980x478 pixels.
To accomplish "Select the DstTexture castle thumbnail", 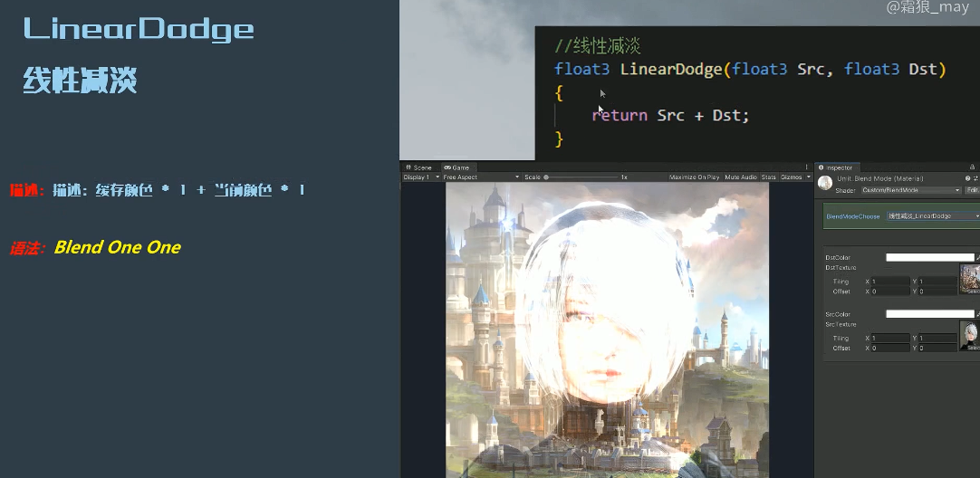I will click(969, 279).
